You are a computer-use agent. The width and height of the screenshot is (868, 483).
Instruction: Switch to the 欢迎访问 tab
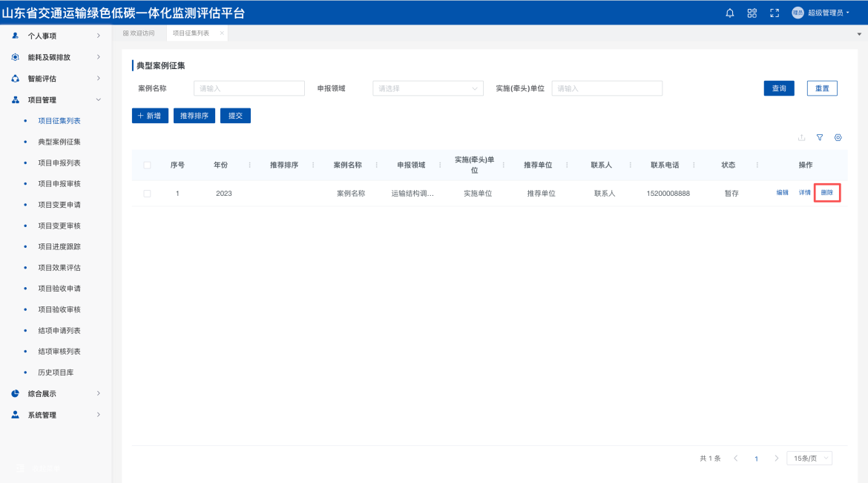click(x=139, y=33)
